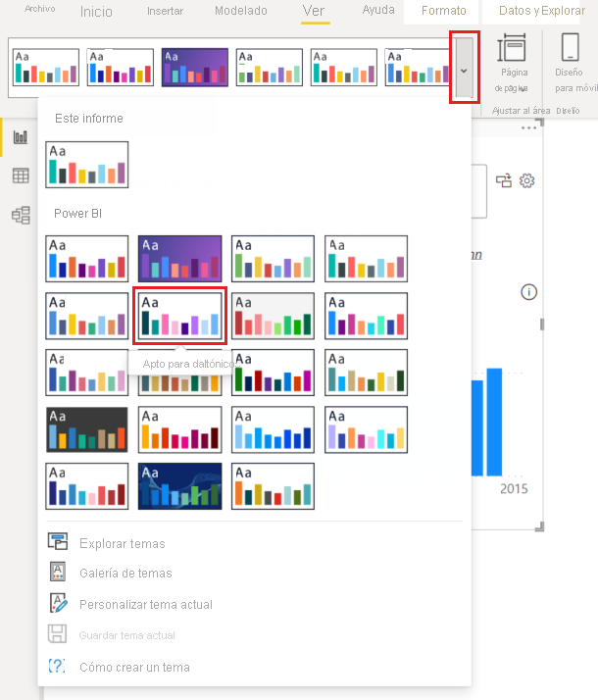The height and width of the screenshot is (700, 598).
Task: Switch to Model view in sidebar
Action: (x=21, y=215)
